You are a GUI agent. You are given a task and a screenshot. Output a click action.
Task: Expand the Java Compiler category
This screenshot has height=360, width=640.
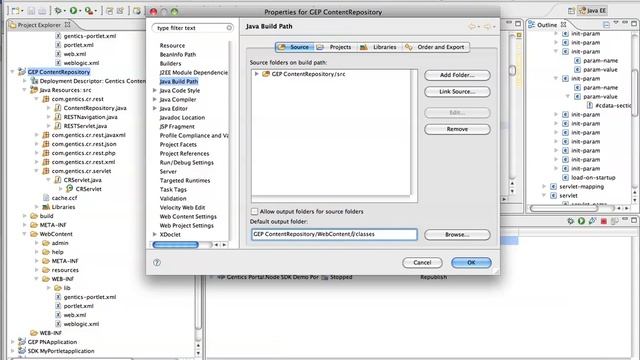pyautogui.click(x=155, y=99)
